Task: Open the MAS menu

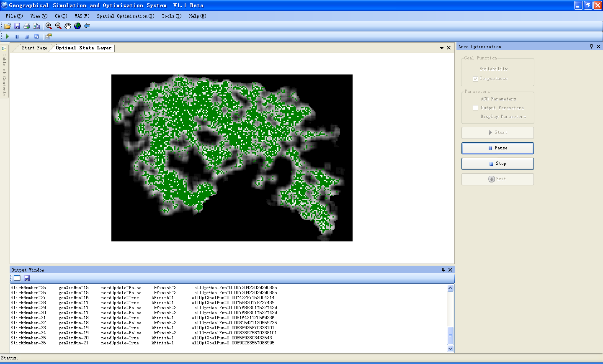Action: (82, 16)
